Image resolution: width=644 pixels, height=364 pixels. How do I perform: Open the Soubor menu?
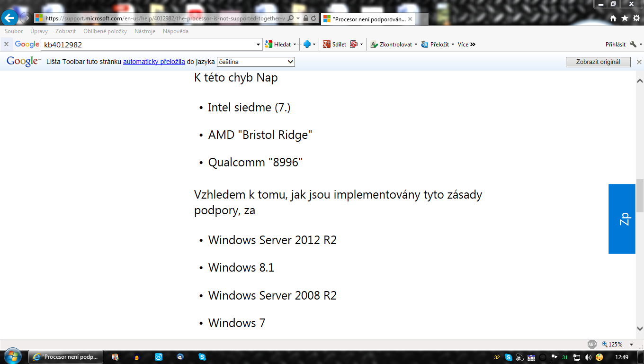tap(14, 31)
